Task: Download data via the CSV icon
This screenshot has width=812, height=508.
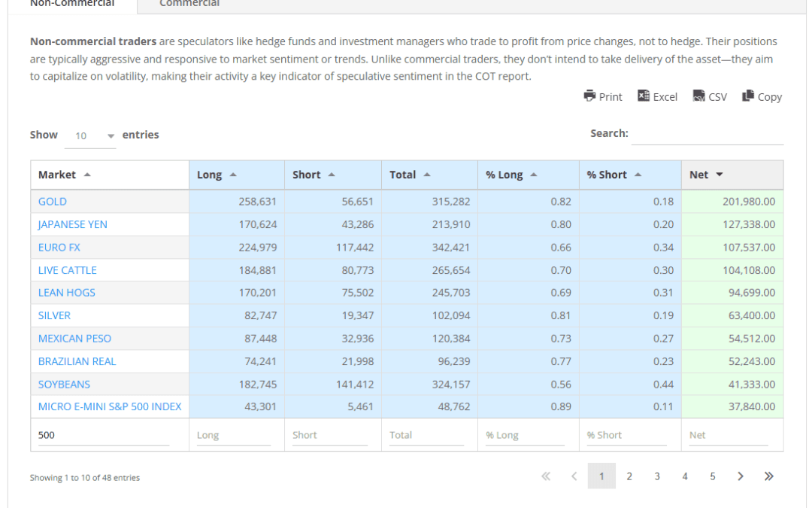Action: point(710,96)
